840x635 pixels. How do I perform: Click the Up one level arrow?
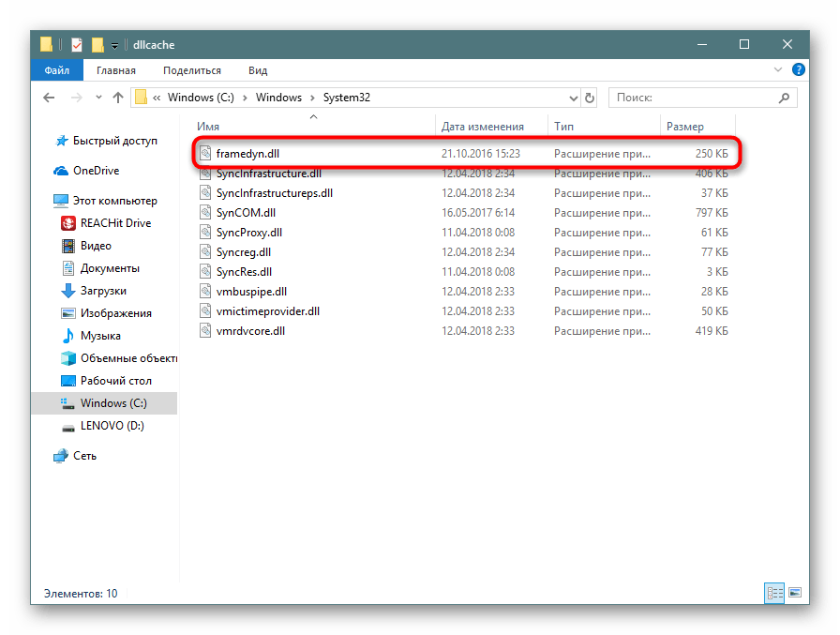[x=118, y=98]
